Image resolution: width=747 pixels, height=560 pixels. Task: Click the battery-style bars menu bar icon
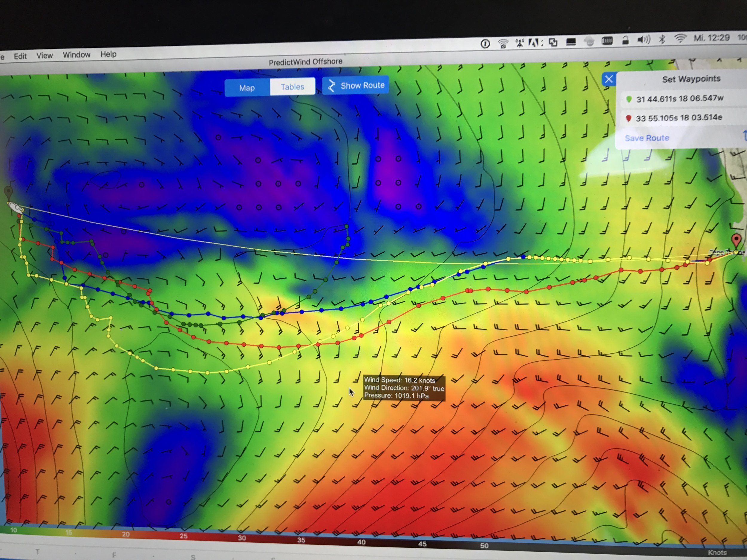pyautogui.click(x=607, y=41)
